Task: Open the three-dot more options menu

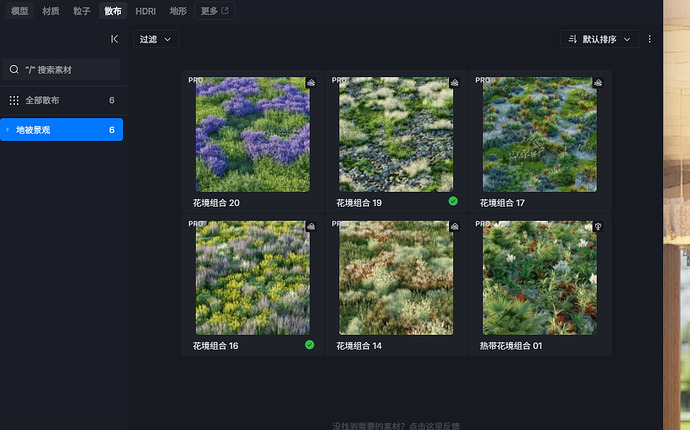Action: [650, 39]
